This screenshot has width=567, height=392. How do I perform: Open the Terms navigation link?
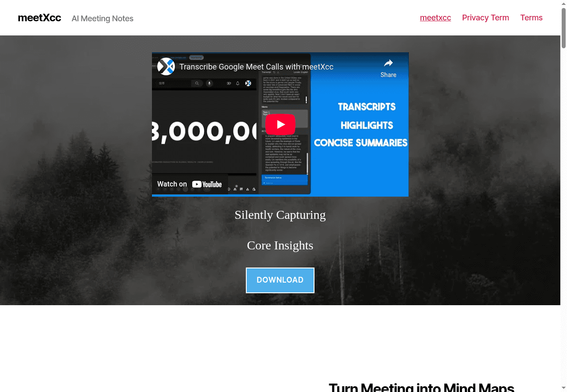pos(531,18)
